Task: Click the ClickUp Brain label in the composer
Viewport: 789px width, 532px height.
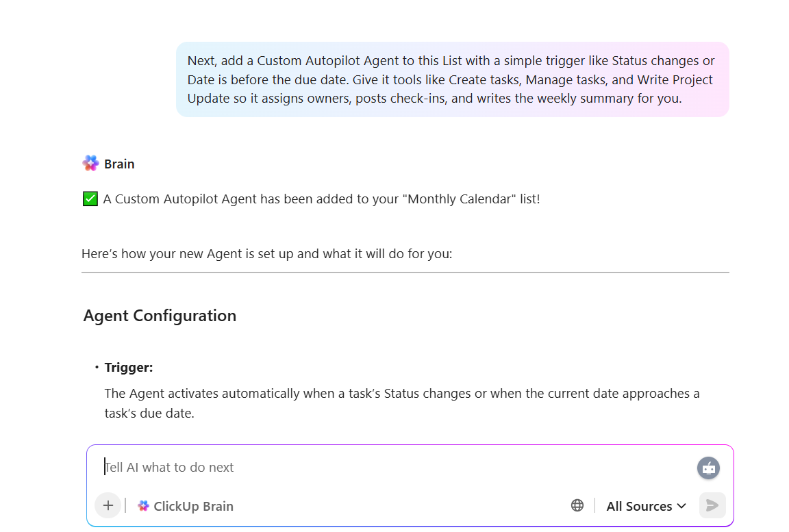Action: [192, 505]
